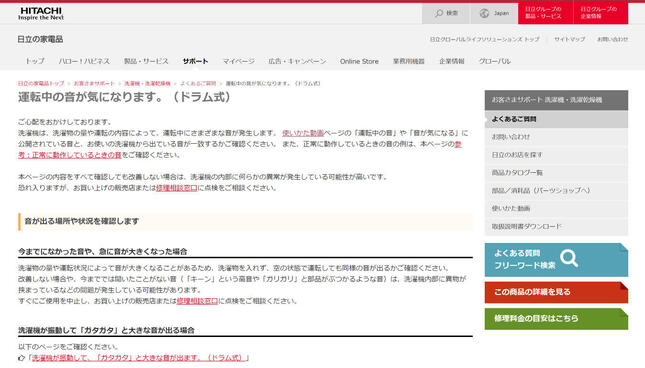The height and width of the screenshot is (368, 645).
Task: Select トップ in the navigation bar
Action: pos(35,61)
